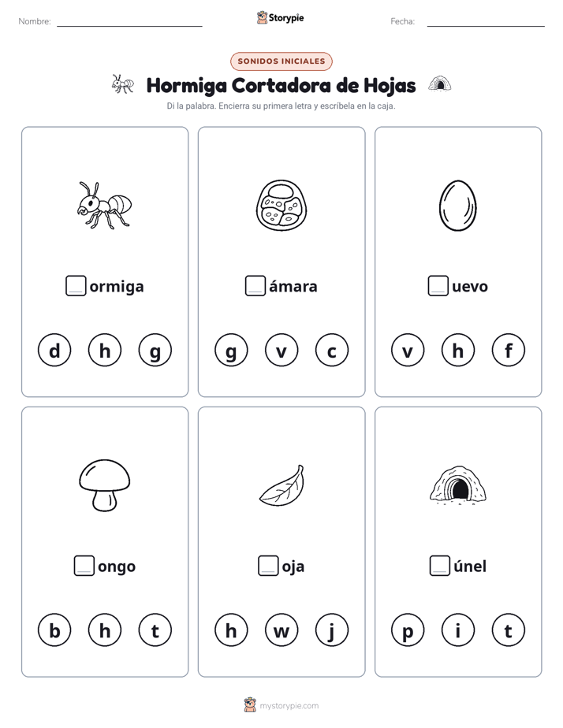
Task: Select letter h under 'uevo'
Action: 458,350
